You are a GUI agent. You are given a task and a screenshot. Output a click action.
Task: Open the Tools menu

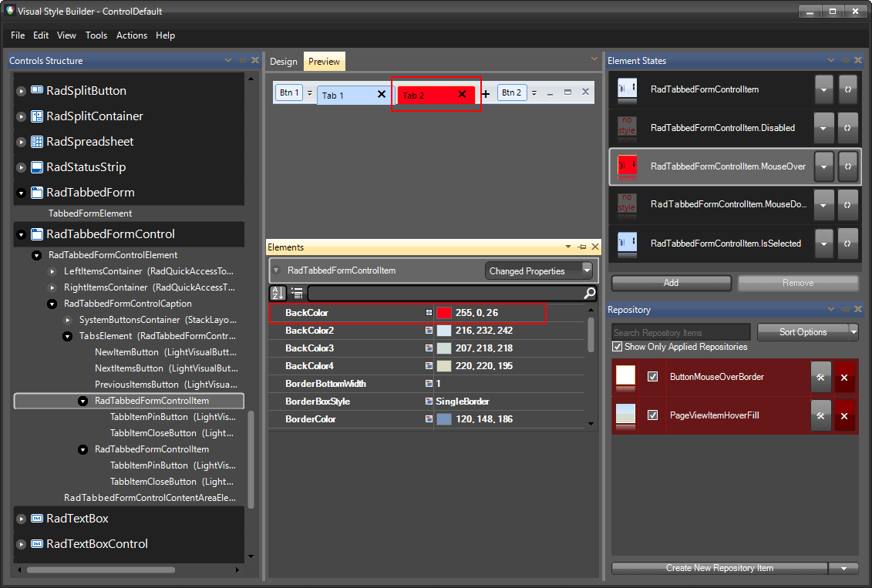coord(96,35)
